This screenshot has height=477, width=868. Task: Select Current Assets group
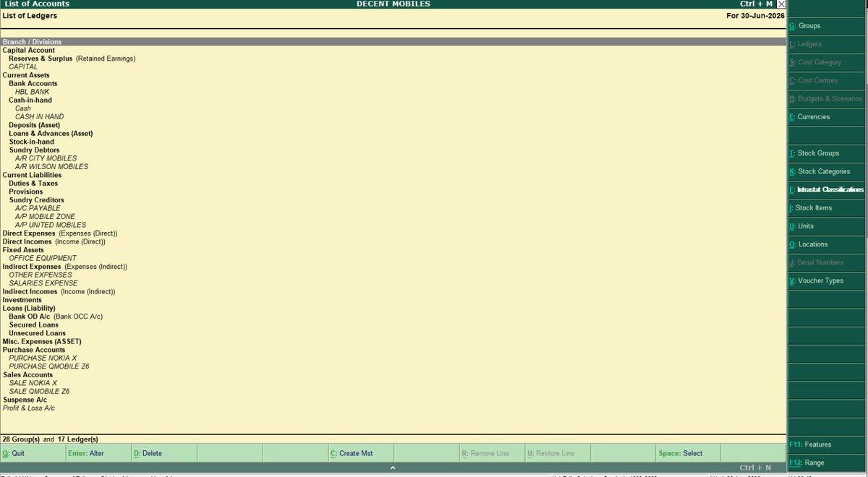pos(26,75)
